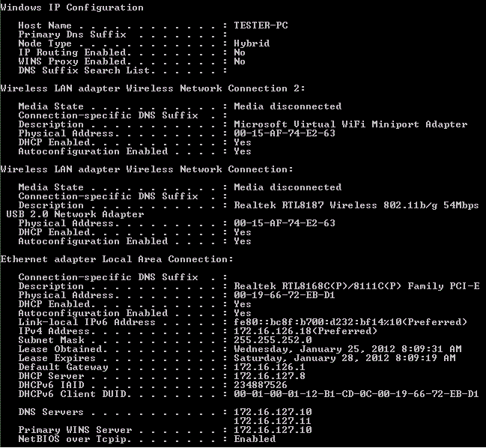
Task: Click the DHCPv6 IAID value 234887526
Action: [261, 385]
